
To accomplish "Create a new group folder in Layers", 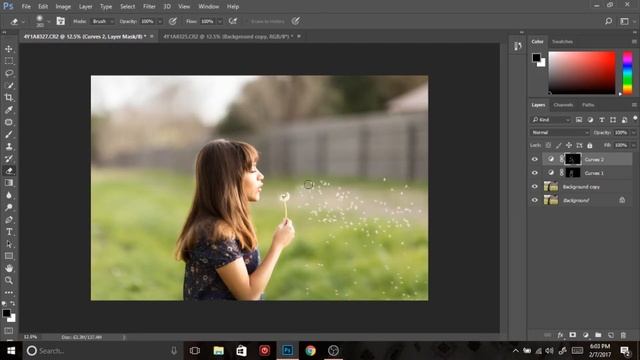I will pos(598,335).
